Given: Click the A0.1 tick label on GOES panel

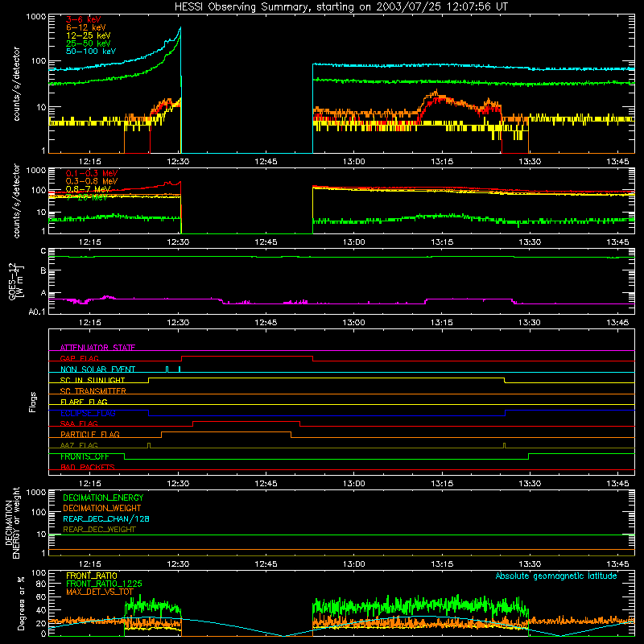Looking at the screenshot, I should pos(37,312).
